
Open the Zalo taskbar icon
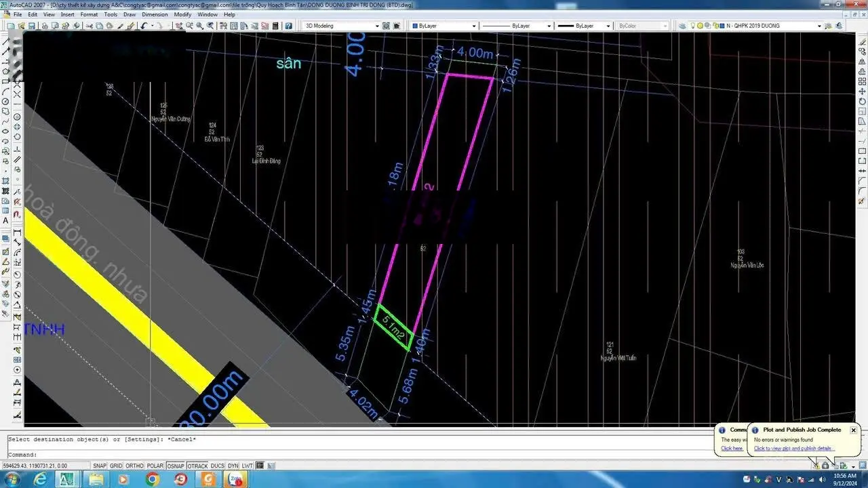(x=237, y=479)
